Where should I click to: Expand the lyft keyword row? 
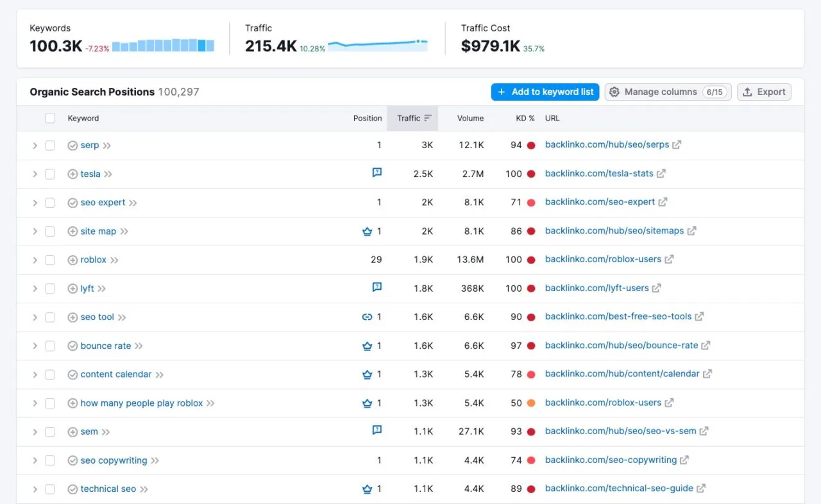pos(35,289)
